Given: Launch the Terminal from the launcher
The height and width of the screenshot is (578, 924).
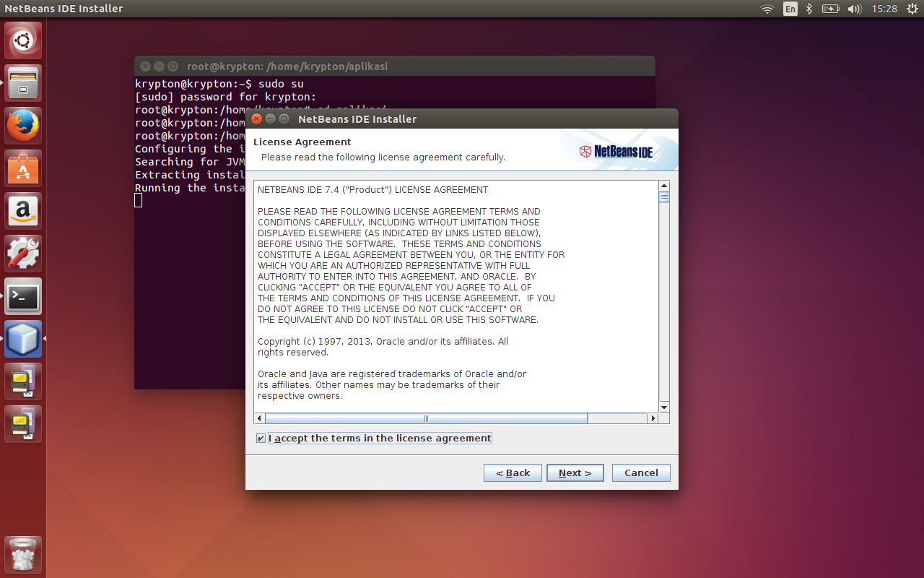Looking at the screenshot, I should pos(22,296).
